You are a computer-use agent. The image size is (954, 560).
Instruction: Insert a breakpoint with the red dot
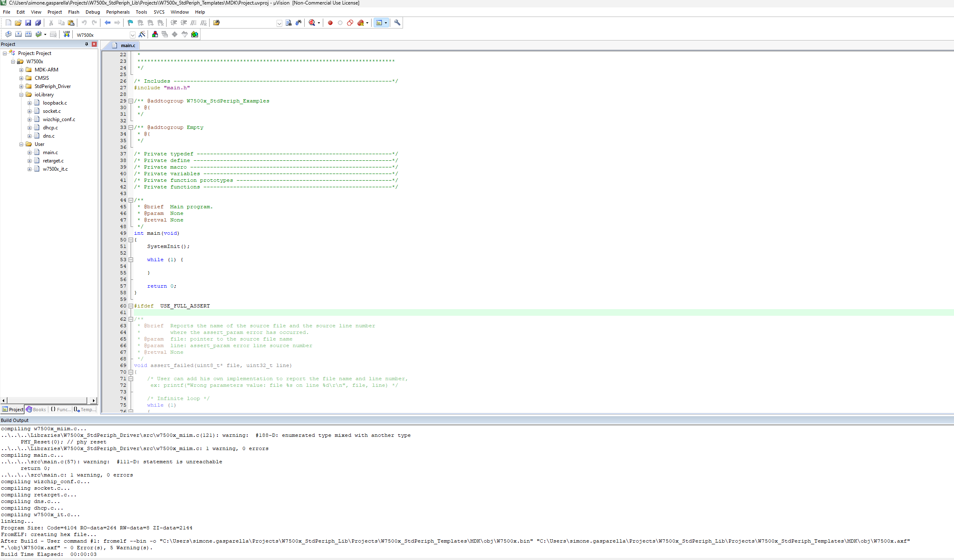pyautogui.click(x=330, y=23)
